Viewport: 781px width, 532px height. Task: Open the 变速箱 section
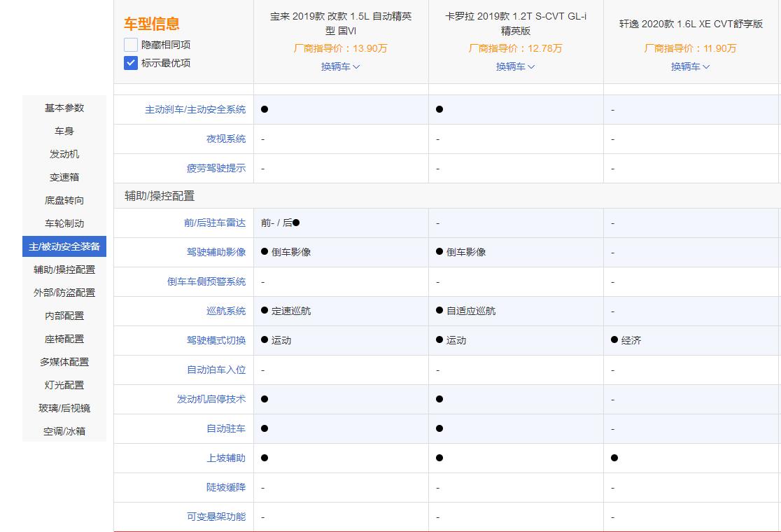click(64, 177)
